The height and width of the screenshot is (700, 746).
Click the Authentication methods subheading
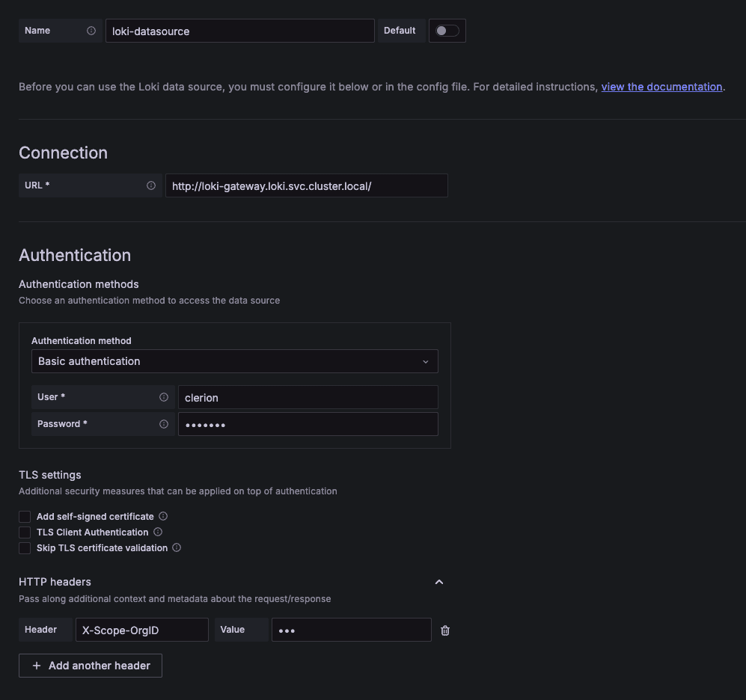tap(79, 284)
